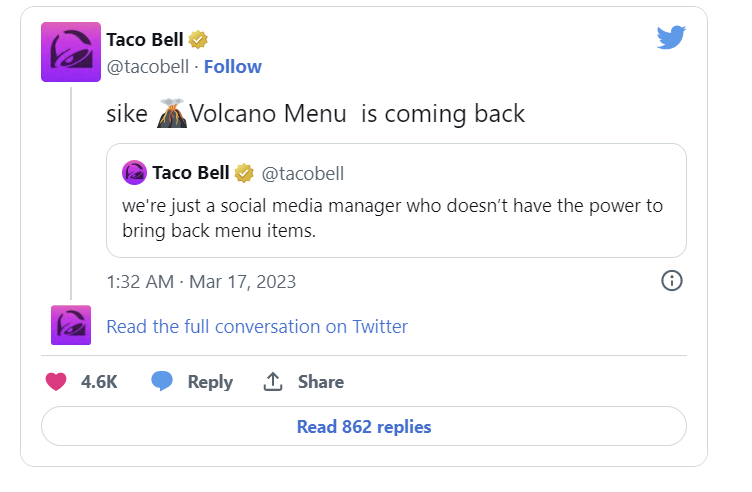Image resolution: width=752 pixels, height=492 pixels.
Task: Open the tweet info circle icon
Action: [672, 281]
